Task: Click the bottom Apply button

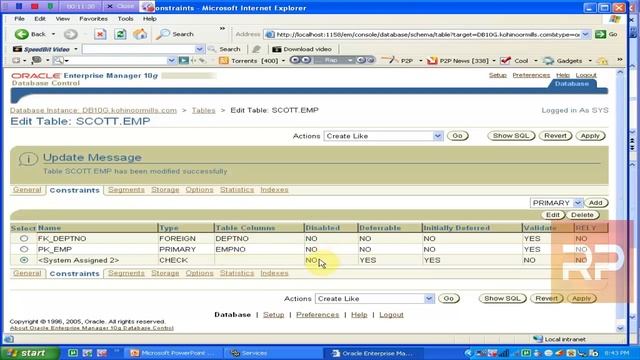Action: pos(581,298)
